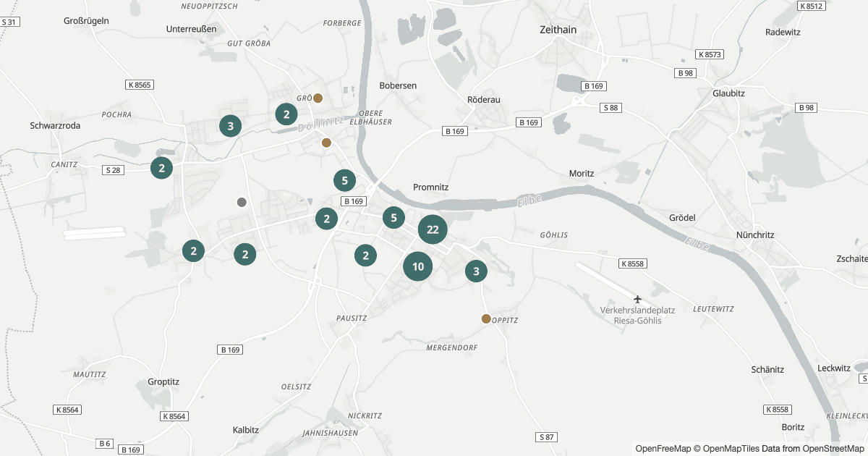Open the cluster marker showing 22
Screen dimensions: 868x456
point(433,230)
